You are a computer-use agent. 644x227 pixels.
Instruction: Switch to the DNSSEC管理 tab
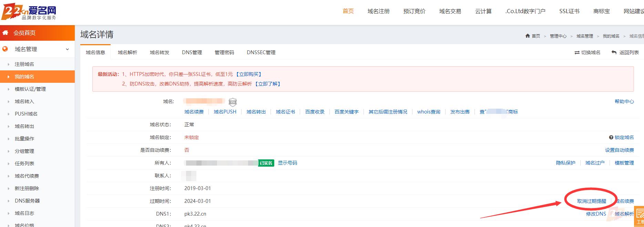pos(261,52)
